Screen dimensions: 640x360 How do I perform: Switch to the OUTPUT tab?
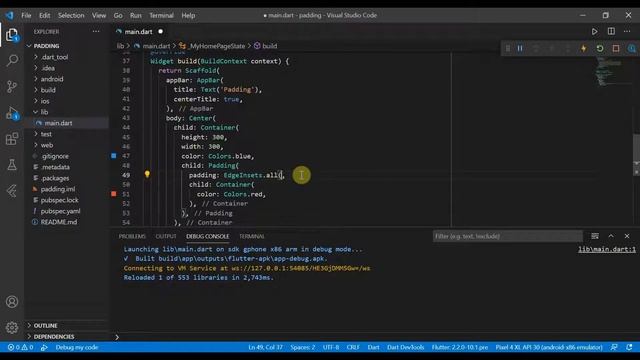[166, 236]
